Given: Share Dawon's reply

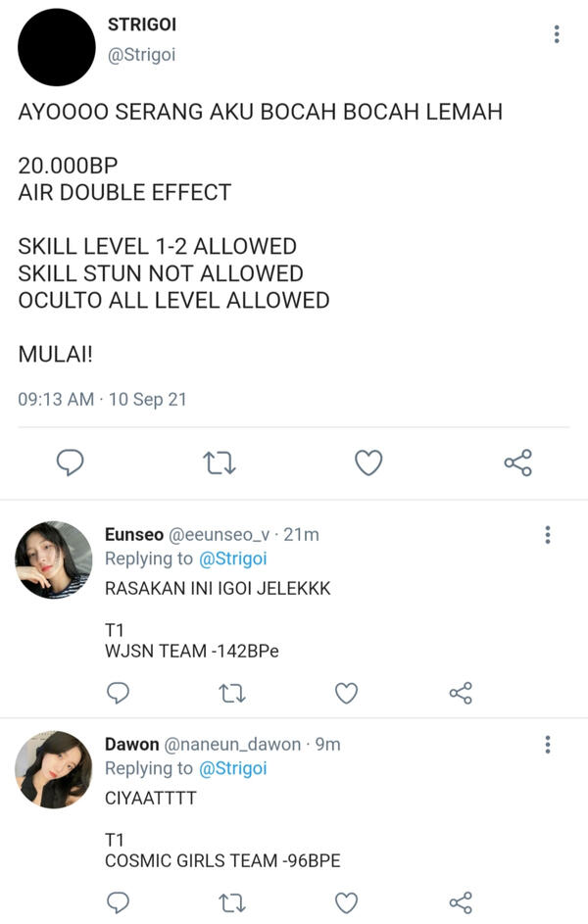Looking at the screenshot, I should pyautogui.click(x=461, y=902).
